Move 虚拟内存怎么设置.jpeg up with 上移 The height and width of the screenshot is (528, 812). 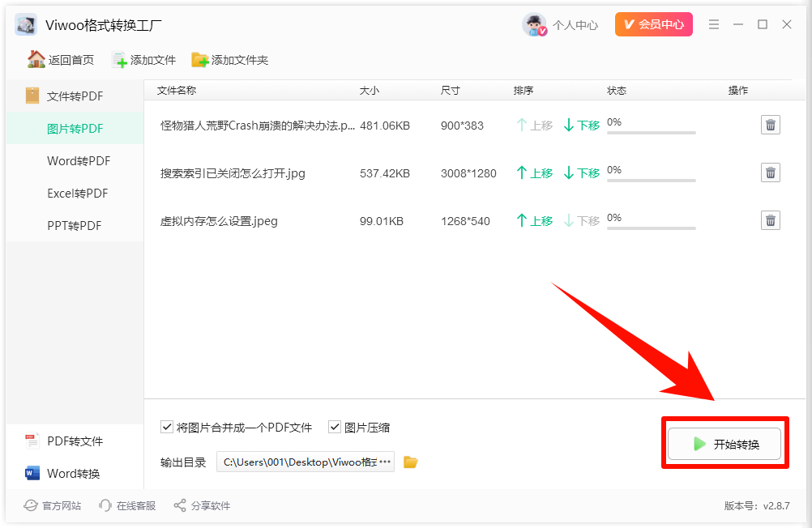pos(534,221)
